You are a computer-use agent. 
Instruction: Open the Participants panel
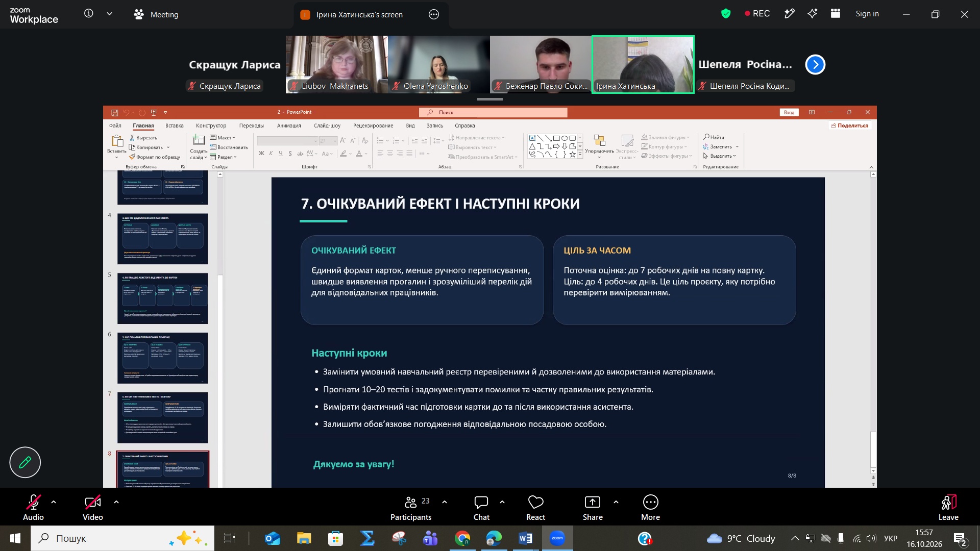click(411, 508)
